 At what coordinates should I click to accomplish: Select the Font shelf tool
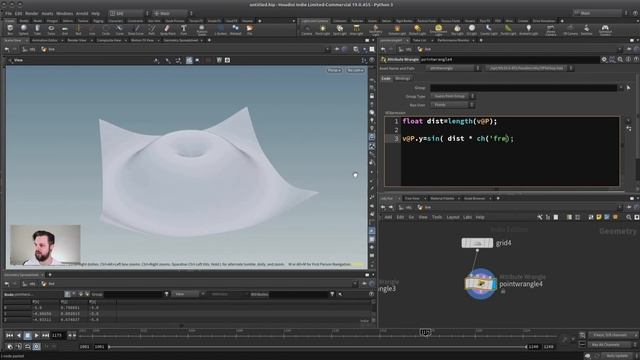pyautogui.click(x=184, y=30)
